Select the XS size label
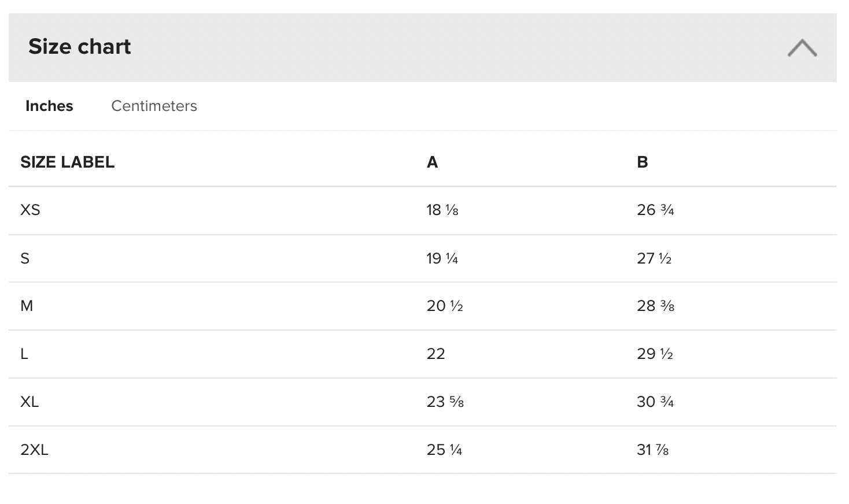Viewport: 849px width, 504px height. tap(30, 210)
